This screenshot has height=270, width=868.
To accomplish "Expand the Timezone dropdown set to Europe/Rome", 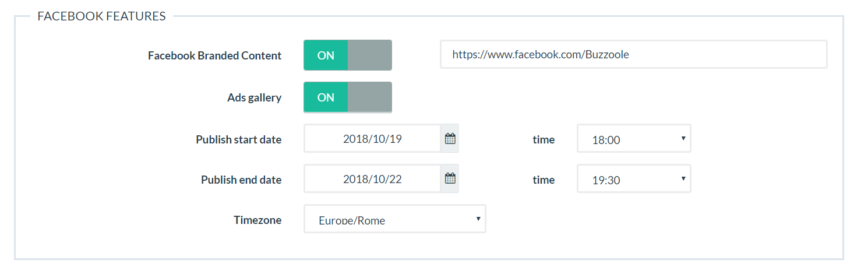I will tap(395, 219).
